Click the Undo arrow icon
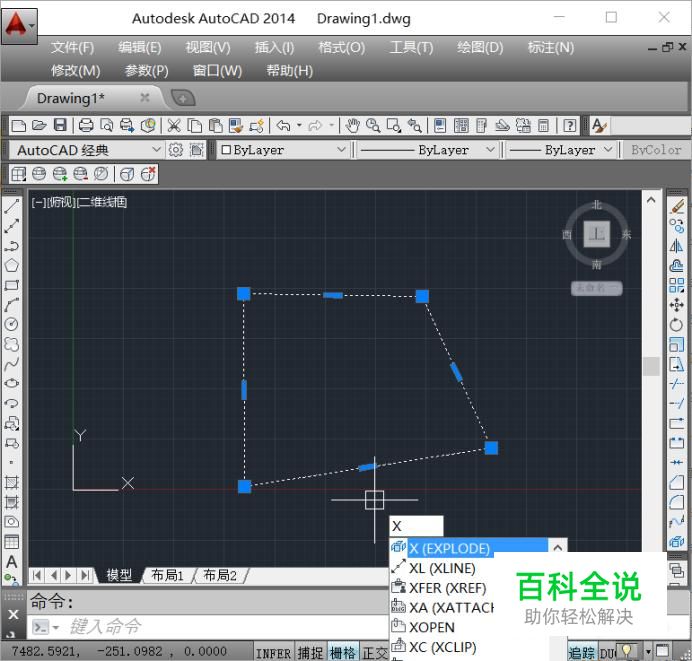692x661 pixels. pos(283,126)
